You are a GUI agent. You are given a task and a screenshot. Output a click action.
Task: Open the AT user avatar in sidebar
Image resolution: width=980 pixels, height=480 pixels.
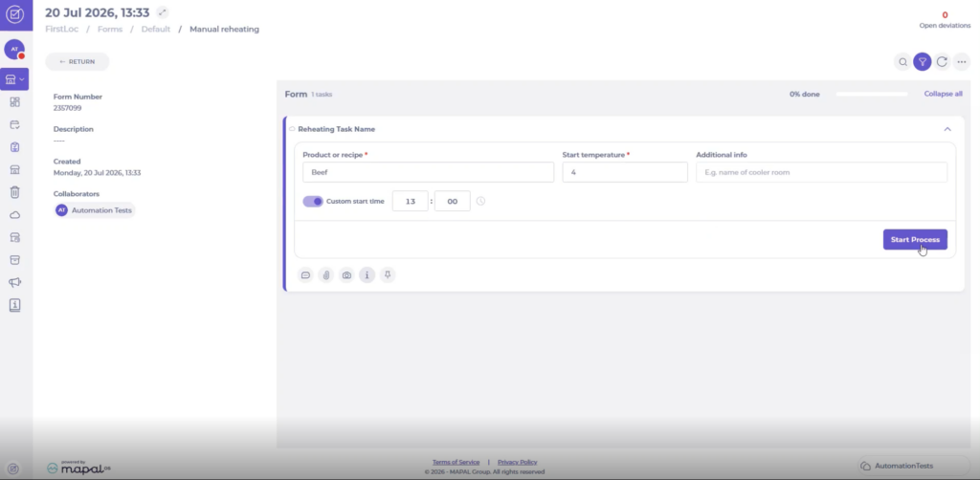point(14,49)
